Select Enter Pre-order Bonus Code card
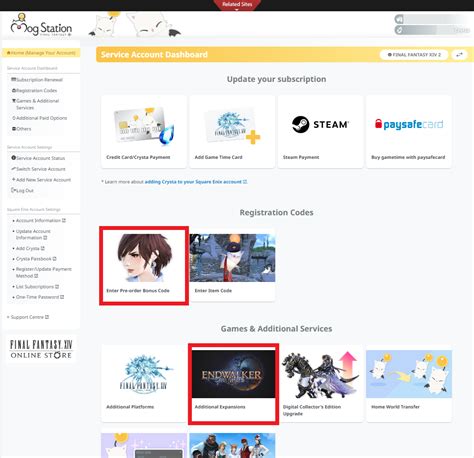This screenshot has height=458, width=474. pos(144,265)
